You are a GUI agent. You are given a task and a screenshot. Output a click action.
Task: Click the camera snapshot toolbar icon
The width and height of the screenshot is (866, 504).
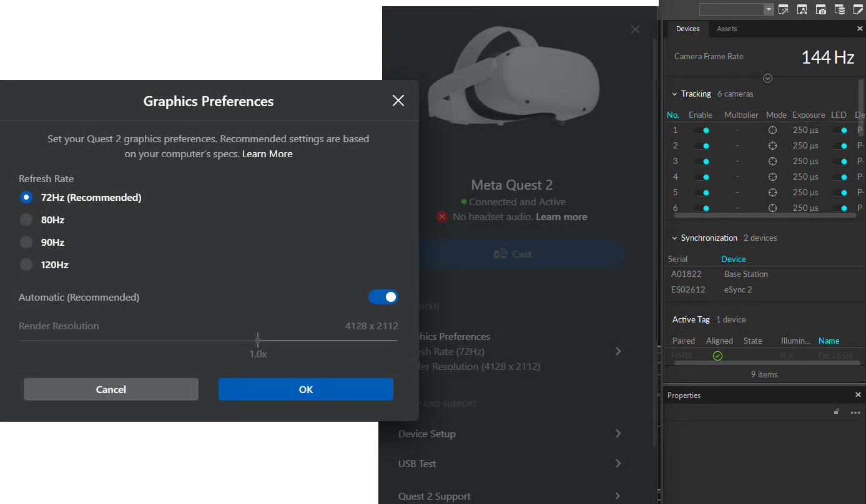click(x=821, y=9)
